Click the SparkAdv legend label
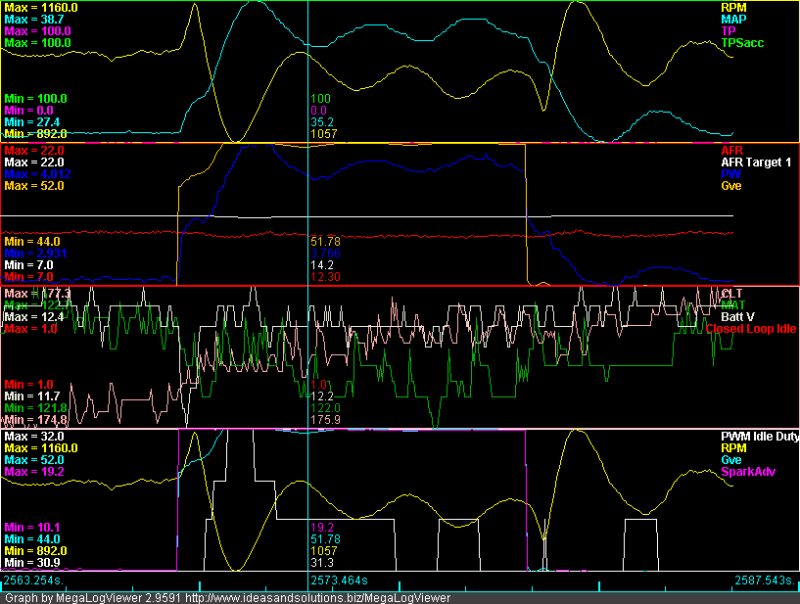The image size is (800, 604). (748, 471)
